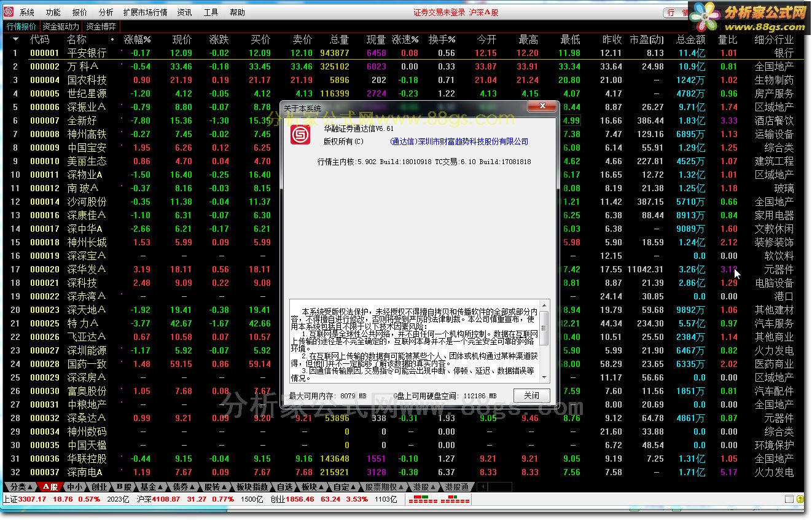The image size is (812, 520).
Task: Click the scroll-left arrow beside the bottom tabs
Action: pos(482,487)
